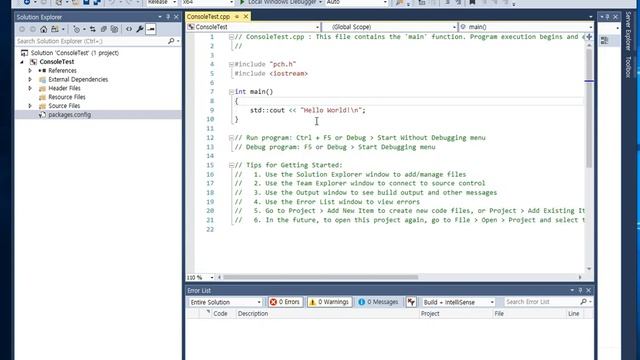Screen dimensions: 640x360
Task: Open the Build + IntelliSense dropdown
Action: [x=458, y=302]
